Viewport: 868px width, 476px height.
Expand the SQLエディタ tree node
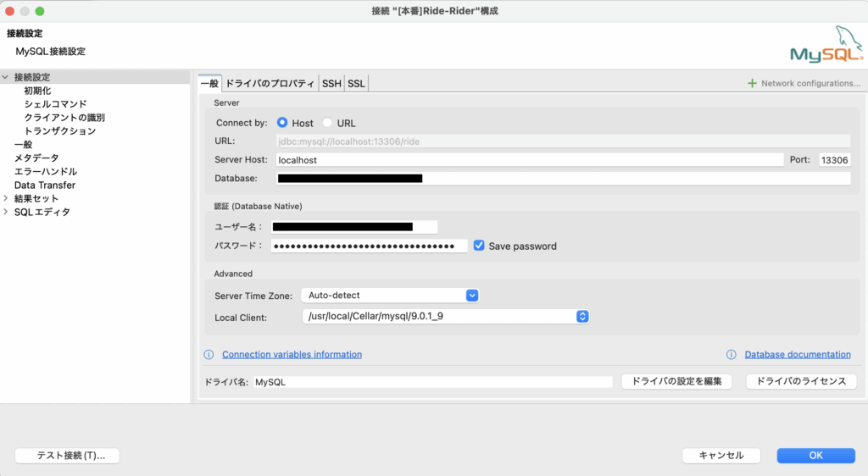6,212
